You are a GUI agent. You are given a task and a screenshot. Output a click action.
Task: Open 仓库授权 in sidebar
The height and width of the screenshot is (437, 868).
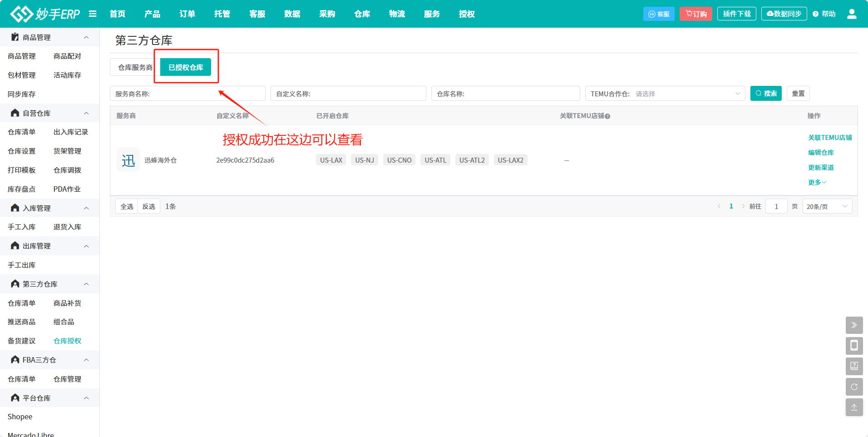pos(67,341)
